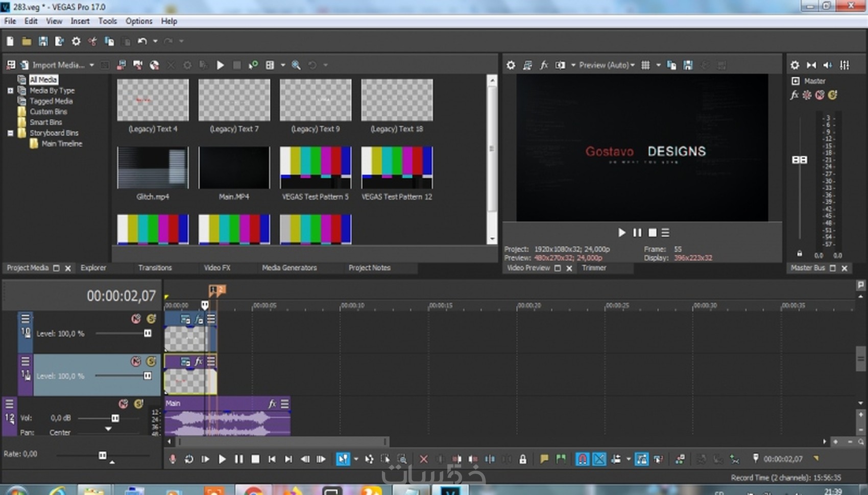Open Video Output FX in preview toolbar
Screen dimensions: 868x495
[x=544, y=65]
